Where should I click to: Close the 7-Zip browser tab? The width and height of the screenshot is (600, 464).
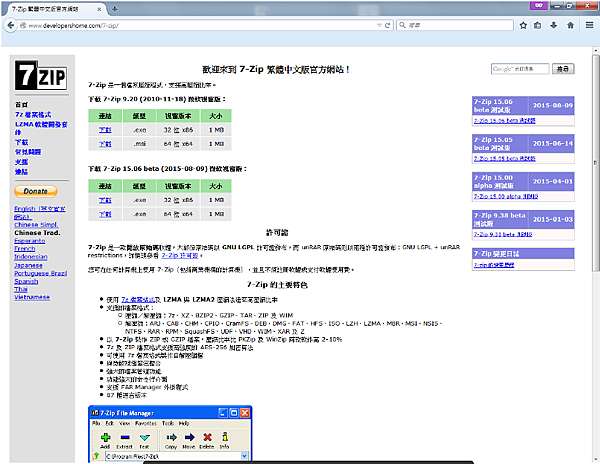[x=99, y=9]
